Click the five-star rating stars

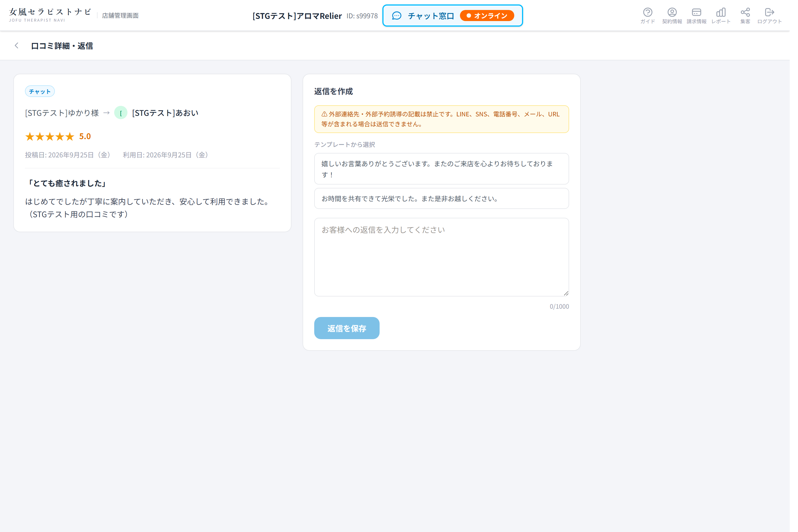50,138
